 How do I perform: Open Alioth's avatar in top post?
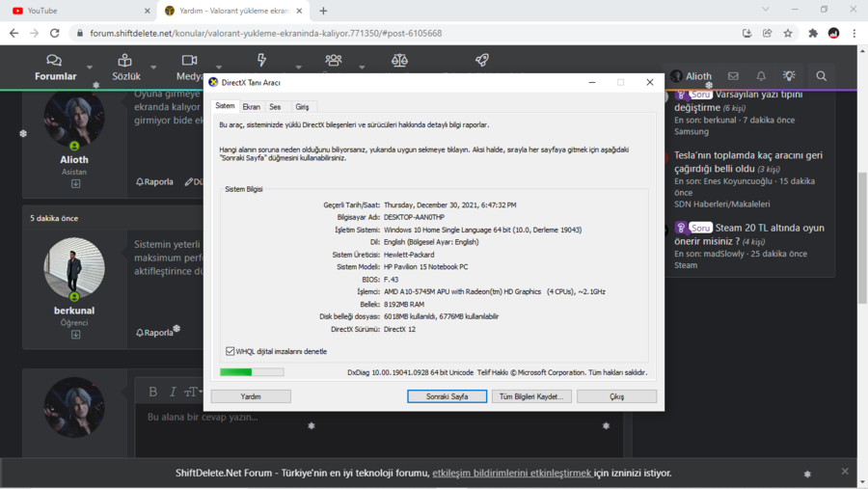pos(74,119)
